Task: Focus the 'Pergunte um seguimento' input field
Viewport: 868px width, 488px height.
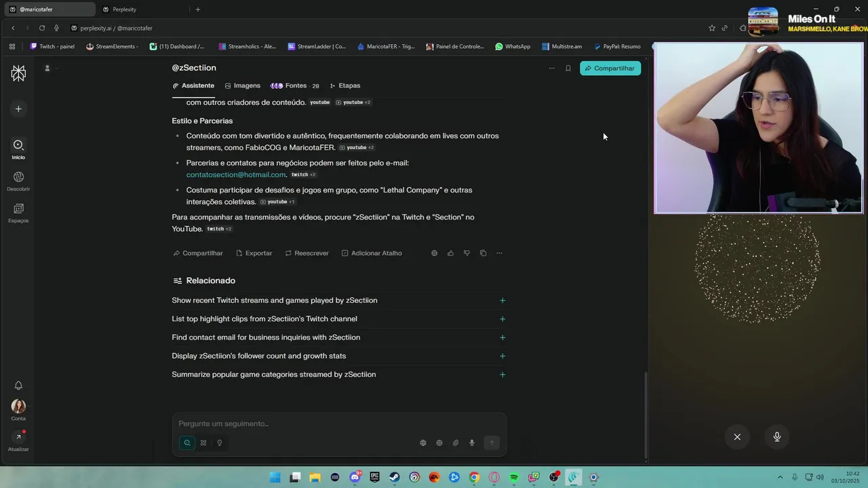Action: tap(339, 424)
